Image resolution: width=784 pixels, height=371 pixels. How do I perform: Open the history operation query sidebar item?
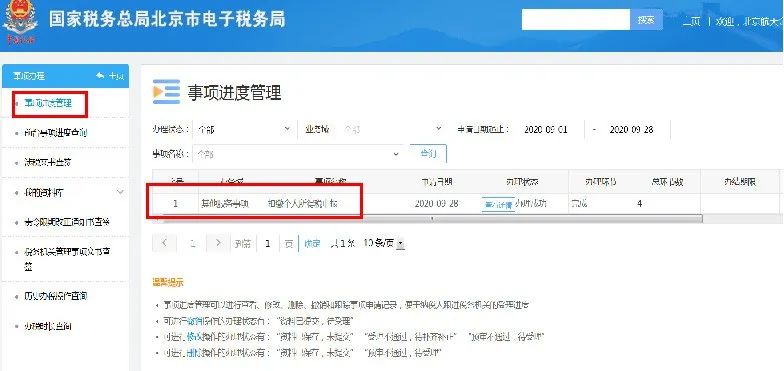point(56,296)
